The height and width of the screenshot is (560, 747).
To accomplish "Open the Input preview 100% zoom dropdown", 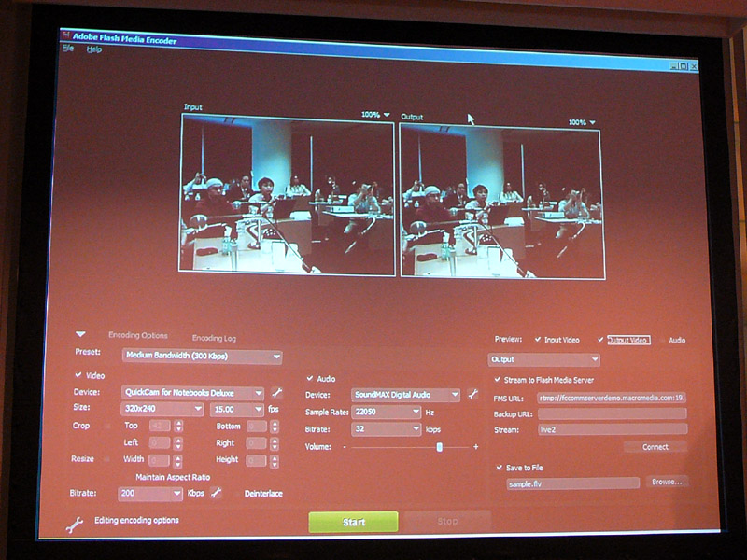I will [x=375, y=114].
